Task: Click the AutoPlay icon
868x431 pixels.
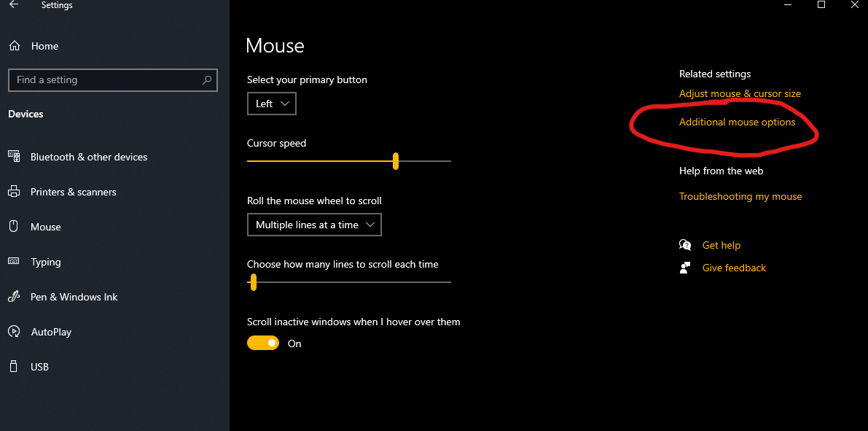Action: tap(14, 332)
